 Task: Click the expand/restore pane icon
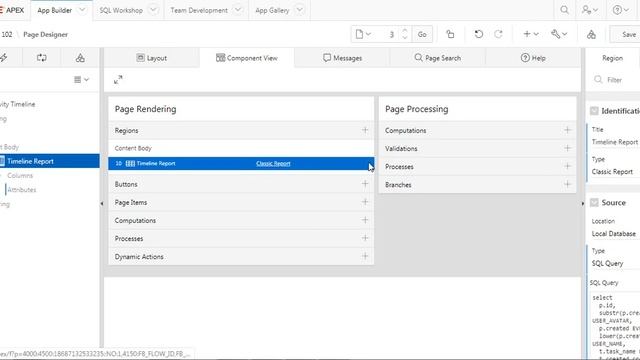coord(118,80)
